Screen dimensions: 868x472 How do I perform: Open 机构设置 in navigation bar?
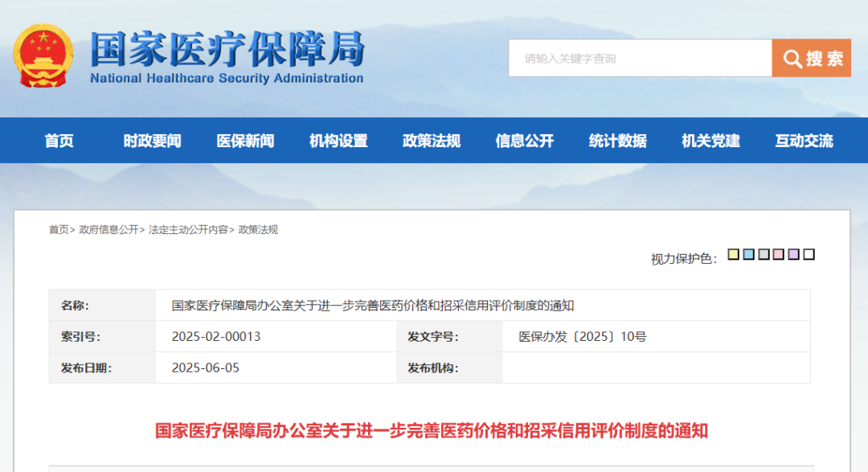pos(338,142)
